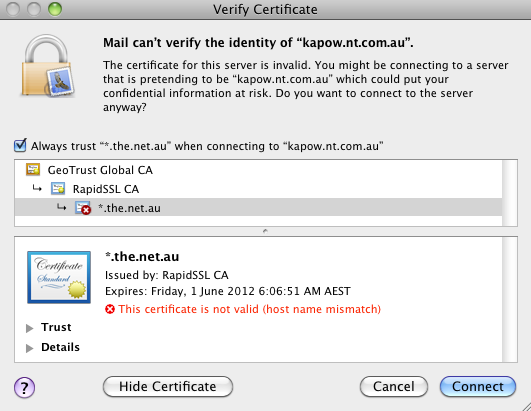Click the 'Issued by: RapidSSL CA' text

[x=167, y=275]
